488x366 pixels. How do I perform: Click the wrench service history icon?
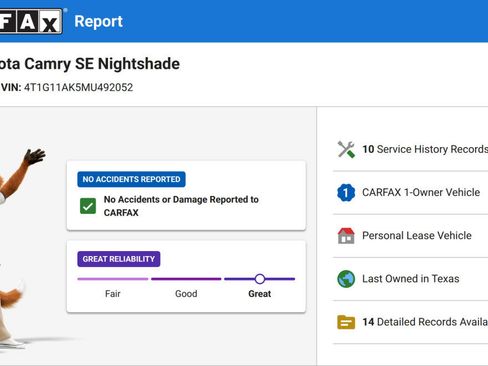click(346, 149)
